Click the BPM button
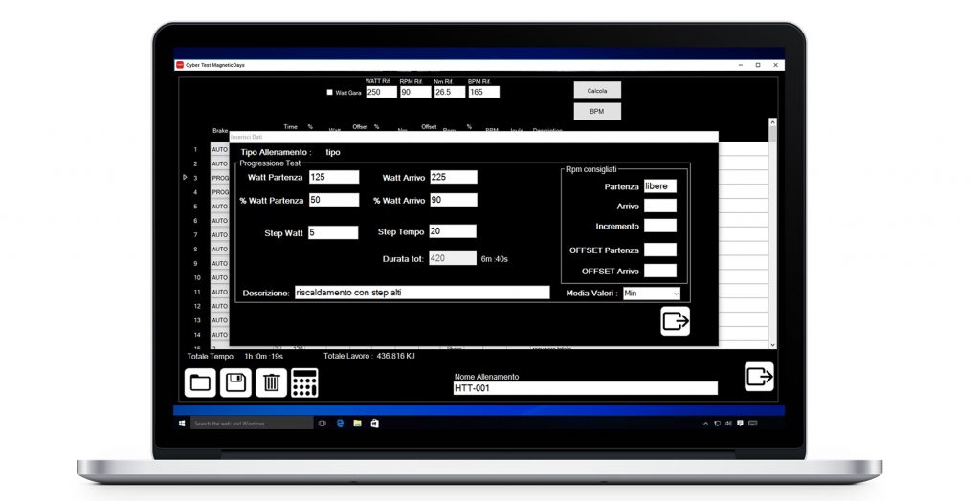 pos(597,111)
